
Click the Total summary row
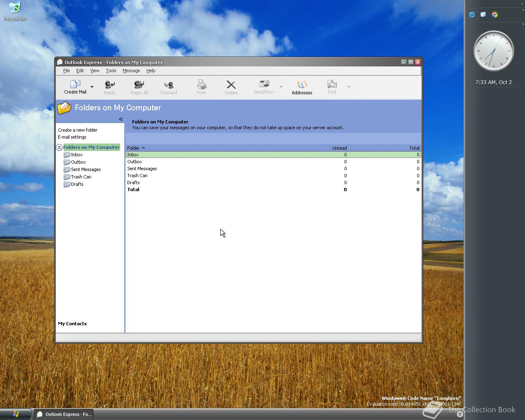273,189
